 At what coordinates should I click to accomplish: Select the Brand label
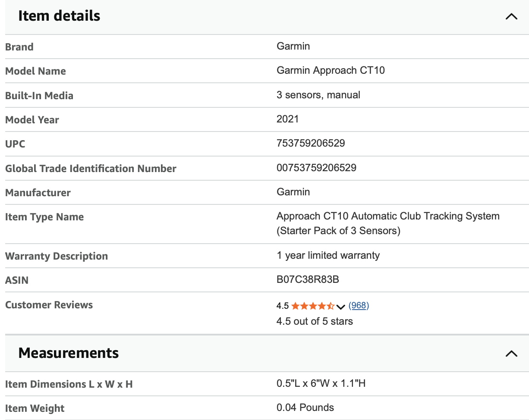click(19, 47)
